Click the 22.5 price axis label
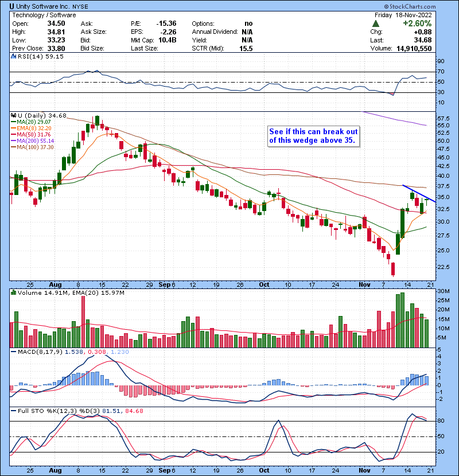 [444, 267]
